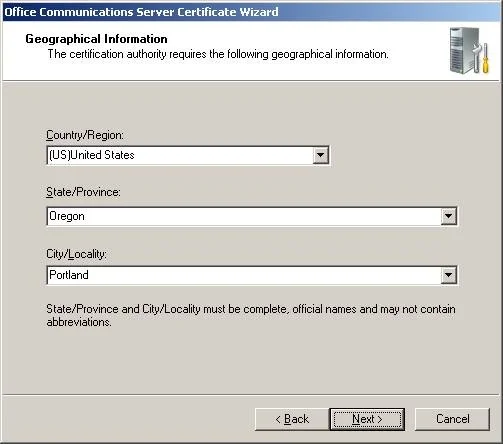Click the certification authority description text
The height and width of the screenshot is (444, 503).
[218, 54]
